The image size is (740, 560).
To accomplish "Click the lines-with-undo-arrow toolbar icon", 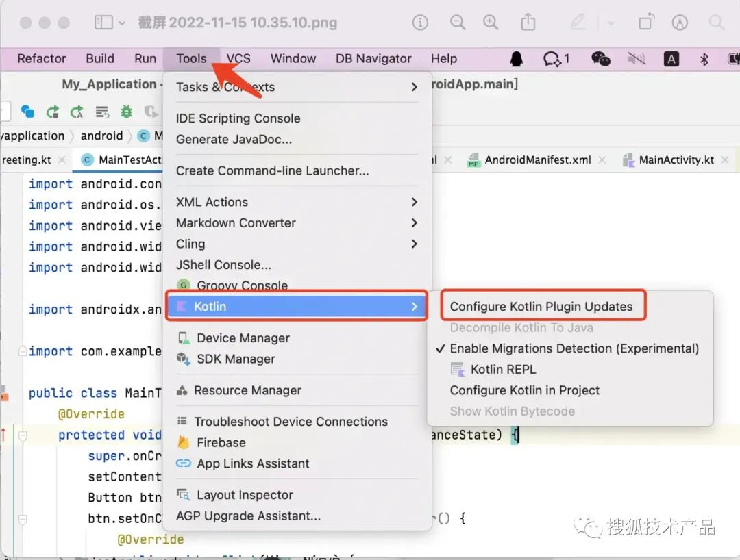I will pyautogui.click(x=102, y=112).
